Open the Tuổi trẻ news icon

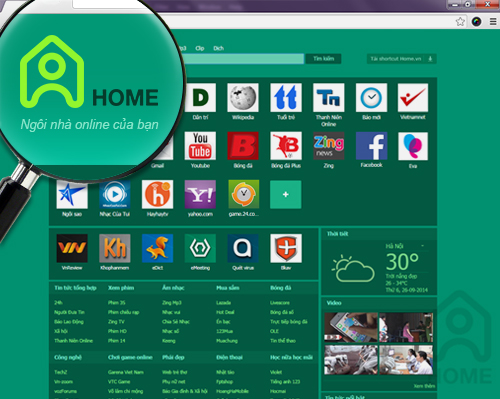[286, 97]
